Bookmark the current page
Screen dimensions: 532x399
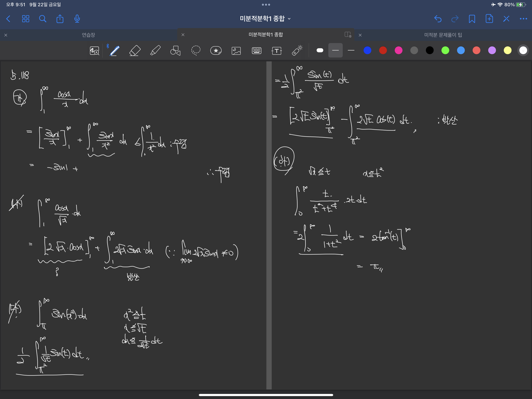click(472, 19)
